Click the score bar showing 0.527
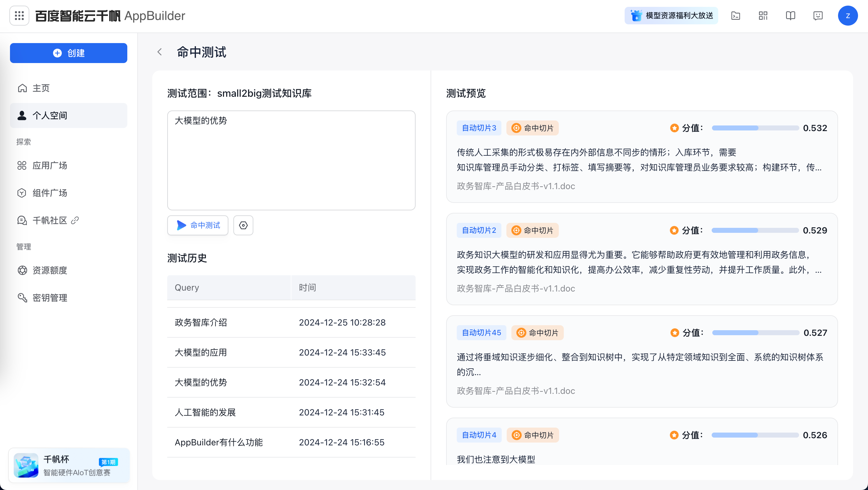The height and width of the screenshot is (490, 868). coord(755,333)
